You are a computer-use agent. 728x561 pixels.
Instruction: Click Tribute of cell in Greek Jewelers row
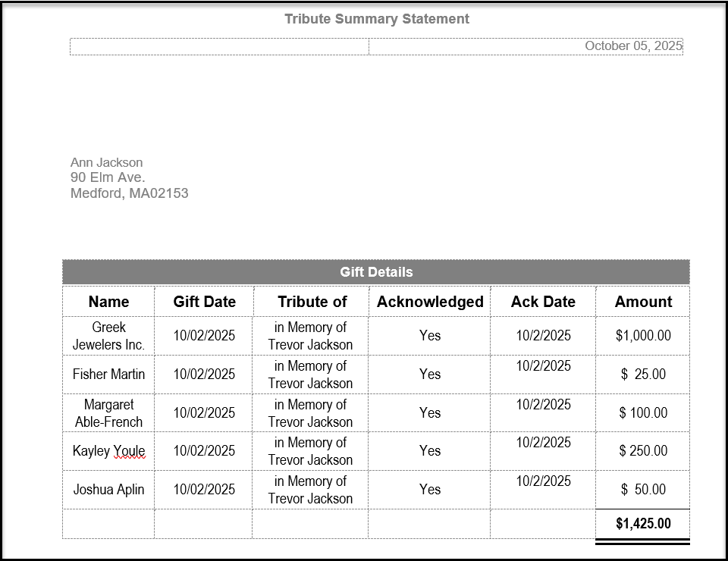pos(310,336)
